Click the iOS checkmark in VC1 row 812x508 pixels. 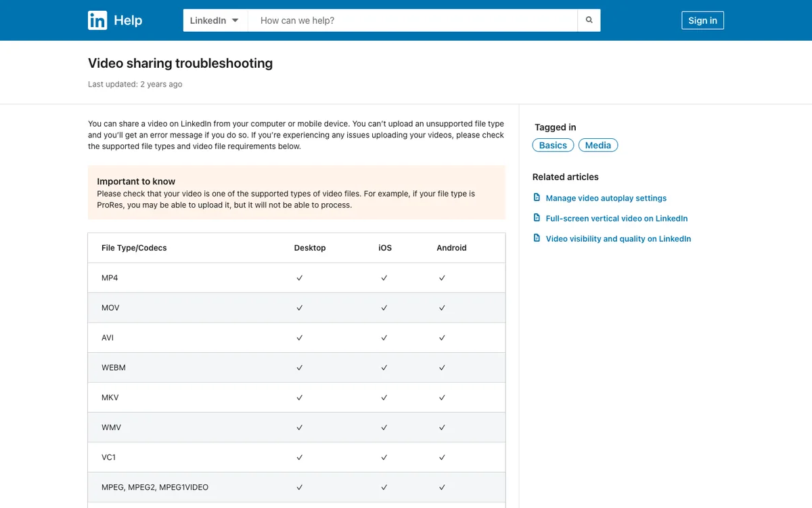coord(384,457)
